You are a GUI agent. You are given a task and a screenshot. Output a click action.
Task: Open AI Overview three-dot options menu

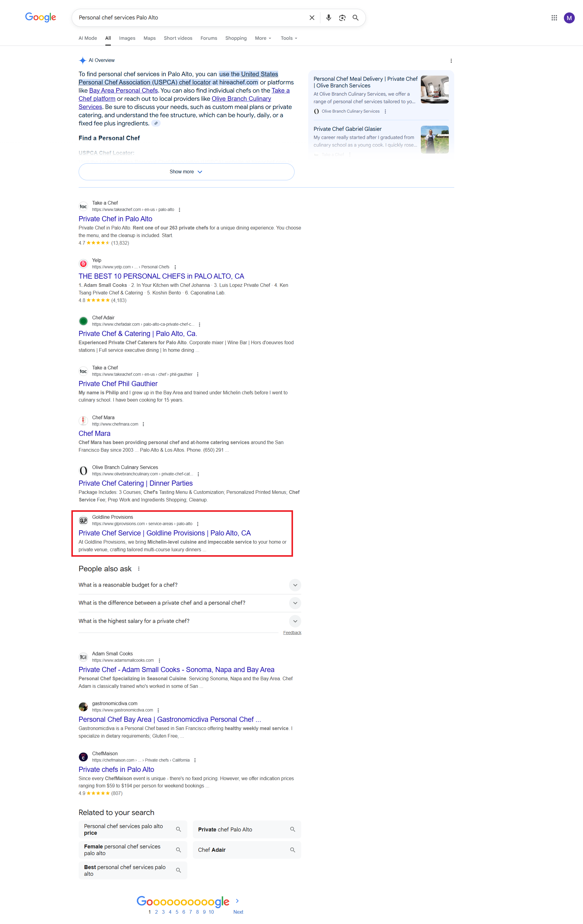(x=451, y=61)
